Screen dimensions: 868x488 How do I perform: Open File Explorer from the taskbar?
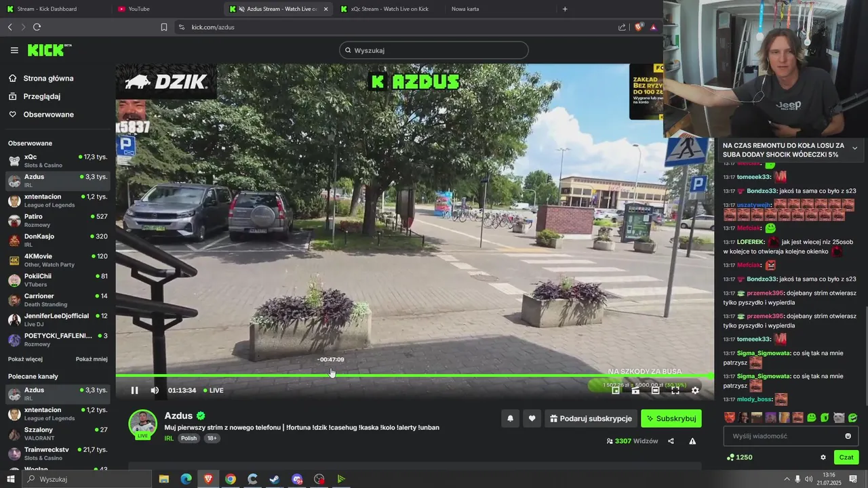point(164,479)
